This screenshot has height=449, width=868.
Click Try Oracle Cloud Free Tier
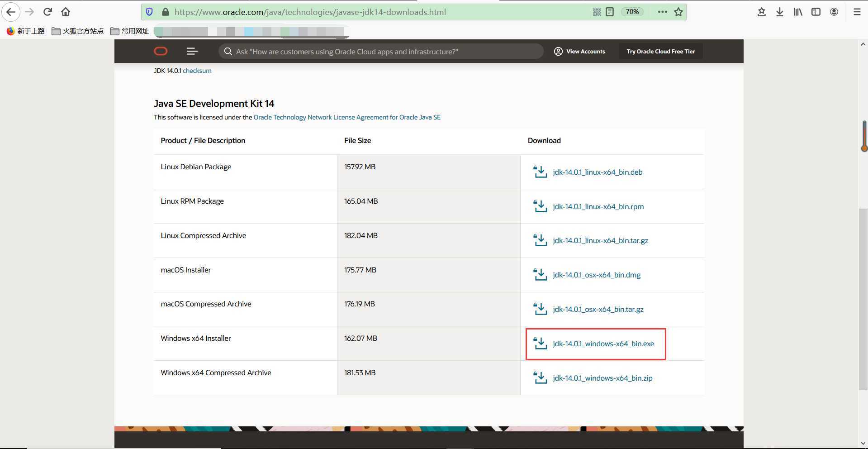pyautogui.click(x=661, y=51)
